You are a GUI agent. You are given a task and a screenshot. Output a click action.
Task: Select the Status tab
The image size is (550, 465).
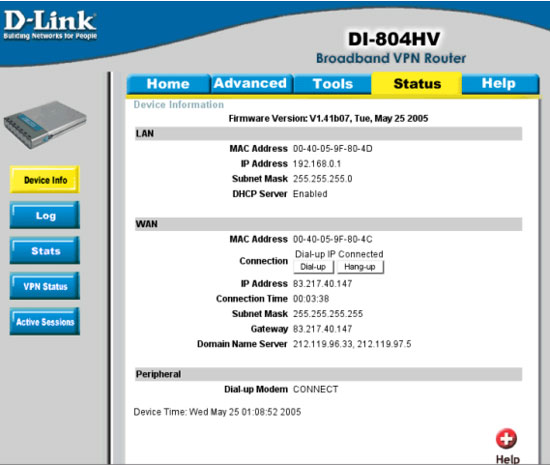(x=417, y=83)
